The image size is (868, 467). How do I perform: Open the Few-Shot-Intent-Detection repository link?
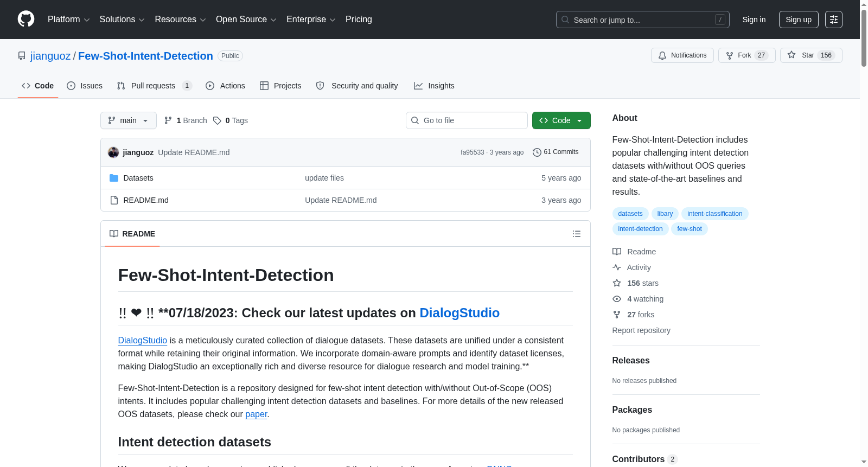point(145,56)
